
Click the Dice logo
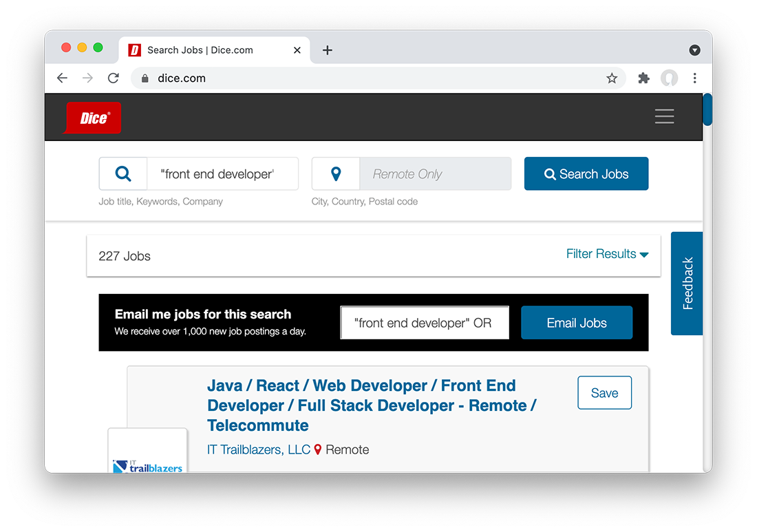[x=92, y=117]
